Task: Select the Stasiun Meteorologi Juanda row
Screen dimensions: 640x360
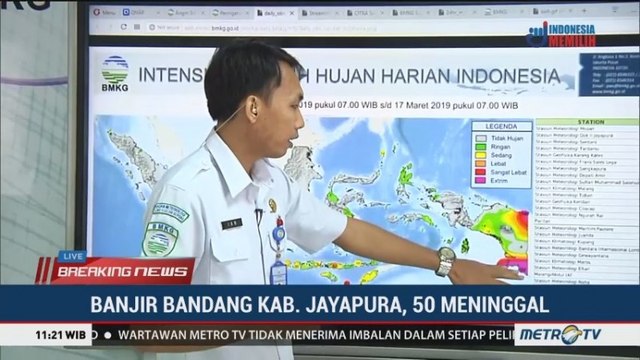Action: coord(588,235)
